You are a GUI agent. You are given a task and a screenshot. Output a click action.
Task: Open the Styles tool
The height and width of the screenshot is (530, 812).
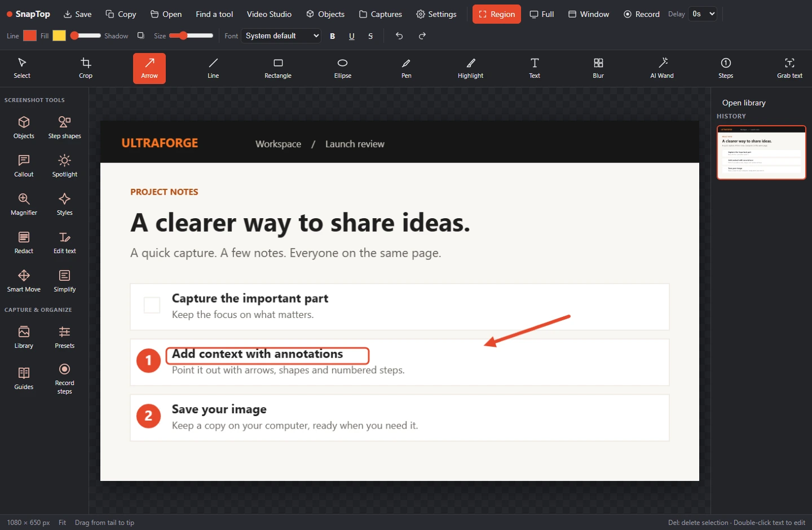point(65,204)
